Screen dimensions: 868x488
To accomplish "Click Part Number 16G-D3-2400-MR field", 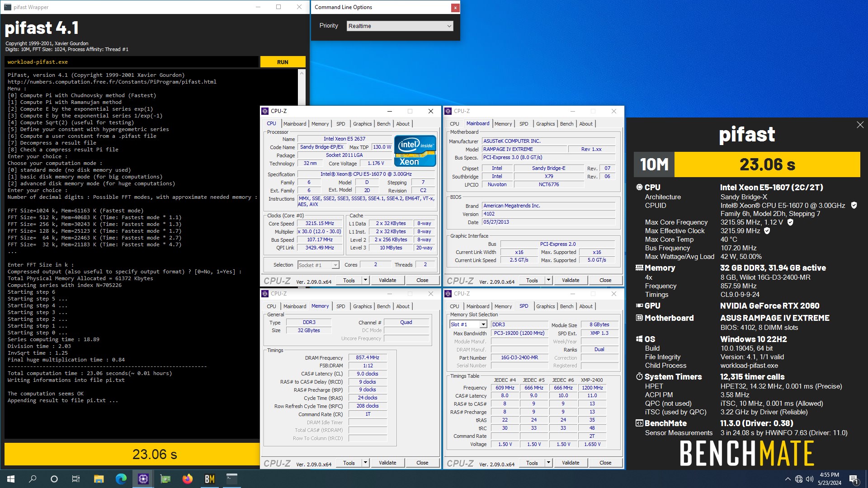I will 519,357.
